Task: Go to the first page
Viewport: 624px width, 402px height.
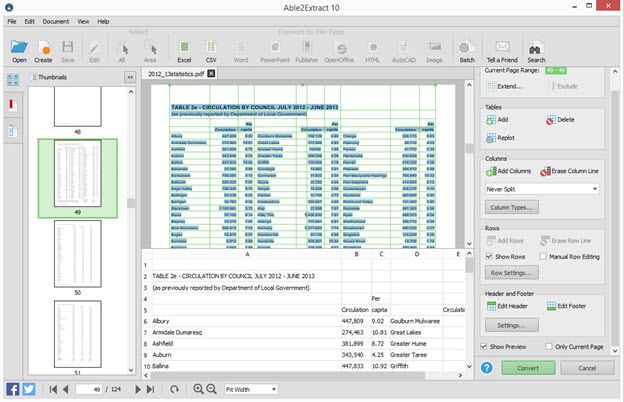Action: pyautogui.click(x=53, y=389)
